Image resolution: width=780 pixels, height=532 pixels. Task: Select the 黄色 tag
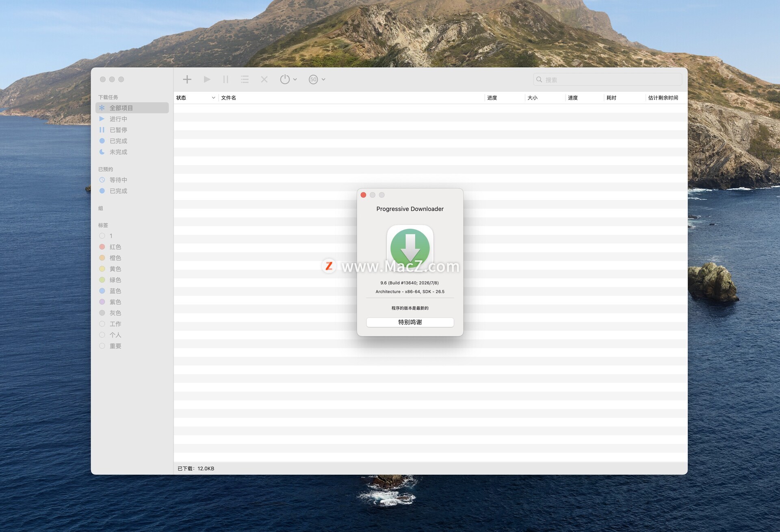point(132,269)
